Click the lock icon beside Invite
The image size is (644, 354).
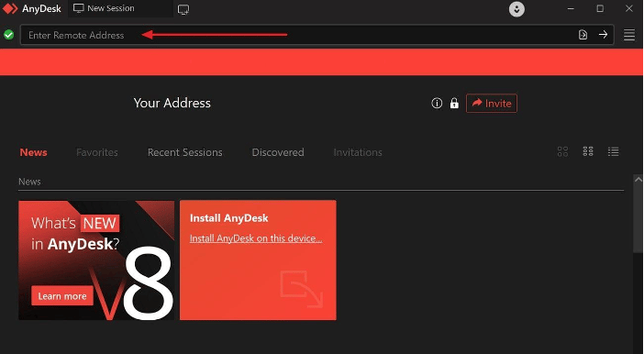pyautogui.click(x=454, y=103)
